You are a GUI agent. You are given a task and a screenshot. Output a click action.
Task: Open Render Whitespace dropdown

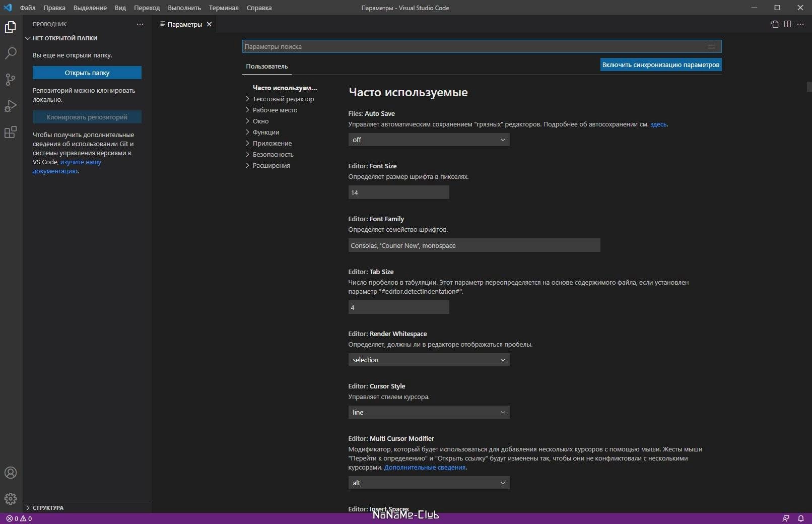[x=429, y=360]
